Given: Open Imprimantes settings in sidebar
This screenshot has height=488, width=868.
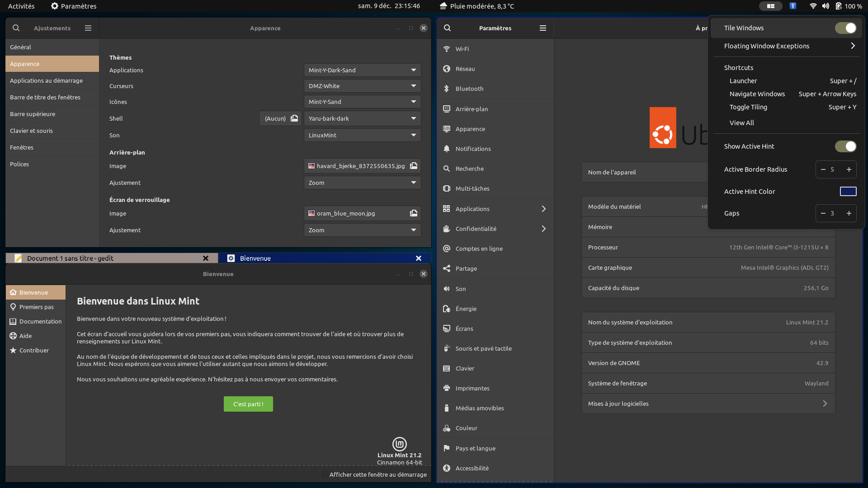Looking at the screenshot, I should [472, 388].
